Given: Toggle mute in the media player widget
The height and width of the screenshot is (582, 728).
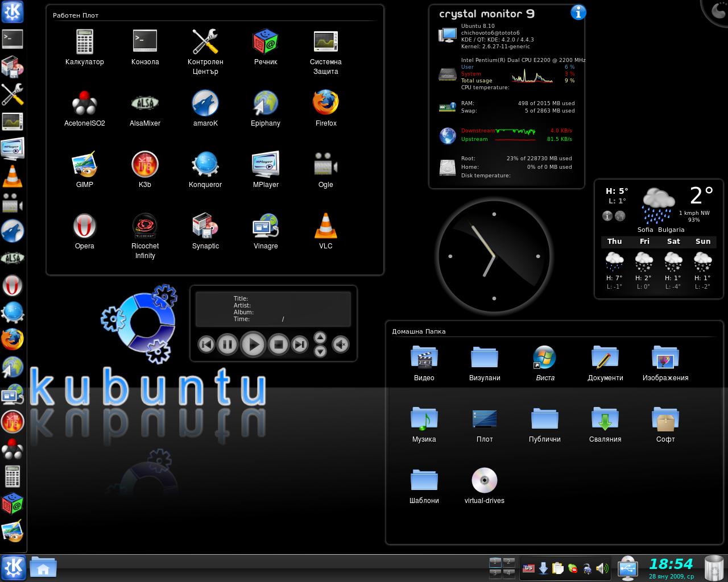Looking at the screenshot, I should pyautogui.click(x=341, y=344).
